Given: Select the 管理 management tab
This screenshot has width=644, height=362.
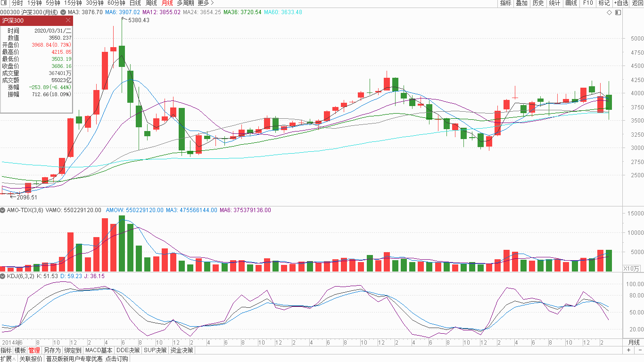Looking at the screenshot, I should 34,350.
